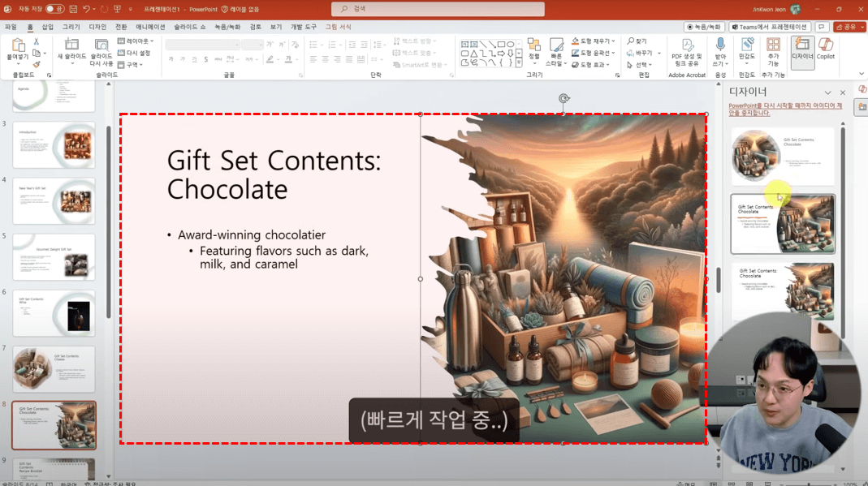Choose the first design idea with circular image
Image resolution: width=868 pixels, height=486 pixels.
tap(783, 156)
